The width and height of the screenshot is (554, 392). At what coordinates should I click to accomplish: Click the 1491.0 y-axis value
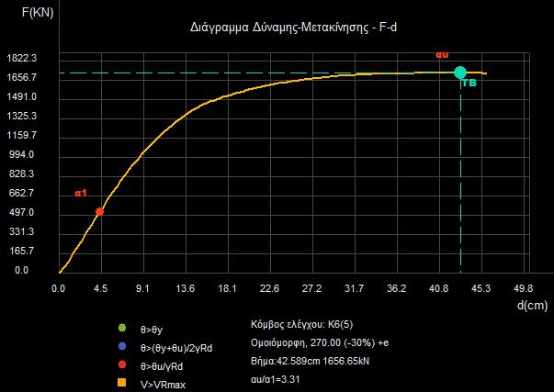coord(21,96)
